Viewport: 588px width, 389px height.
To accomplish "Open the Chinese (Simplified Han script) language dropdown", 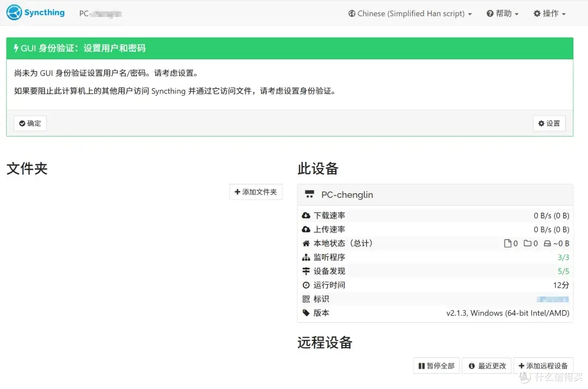I will (410, 14).
